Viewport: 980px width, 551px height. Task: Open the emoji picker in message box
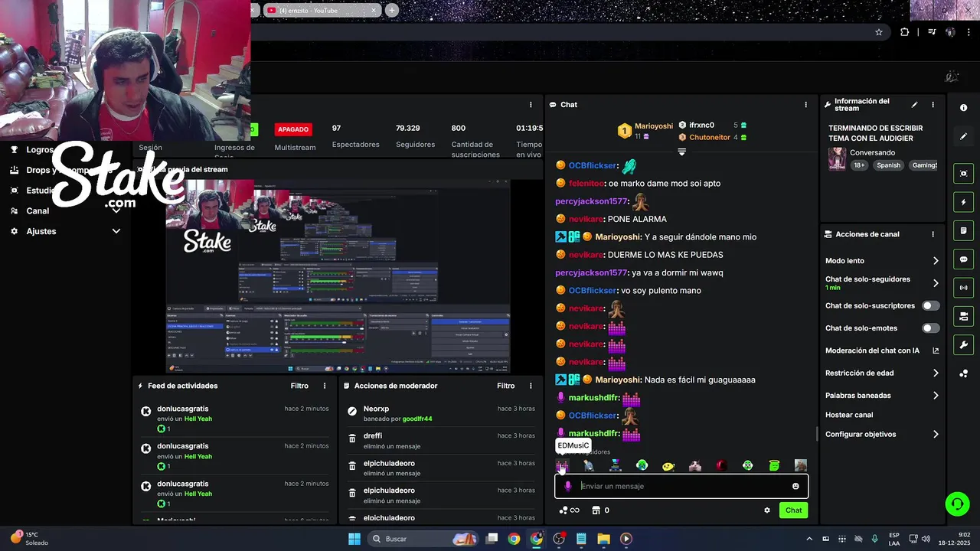tap(795, 486)
